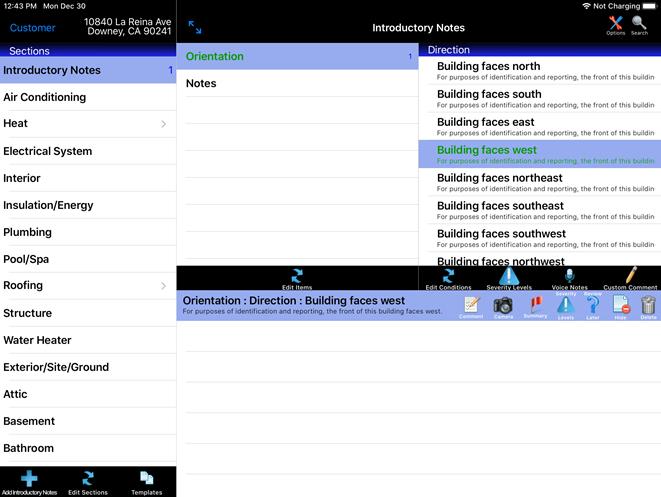Open the Options tools icon
This screenshot has height=497, width=661.
point(615,24)
